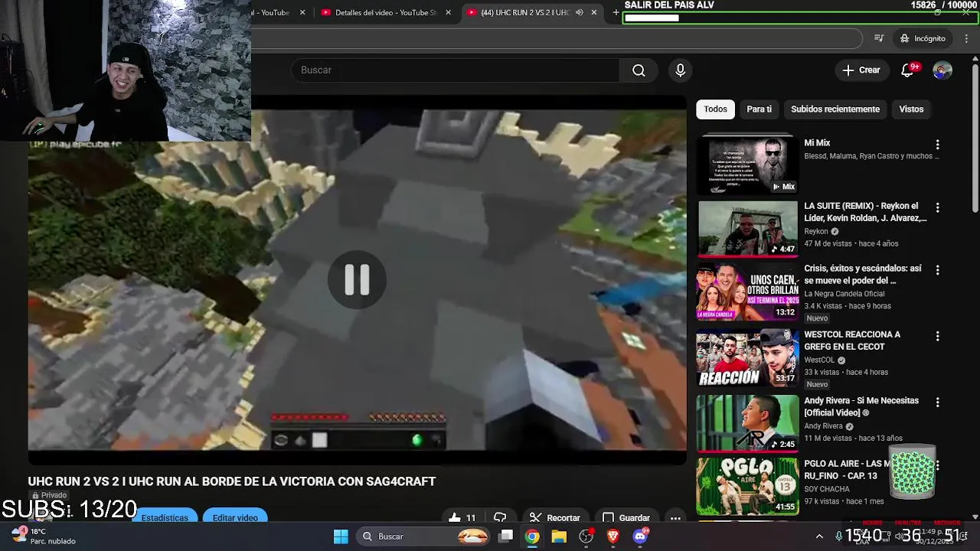Open PGLO AL AIRE video thumbnail

click(x=748, y=487)
